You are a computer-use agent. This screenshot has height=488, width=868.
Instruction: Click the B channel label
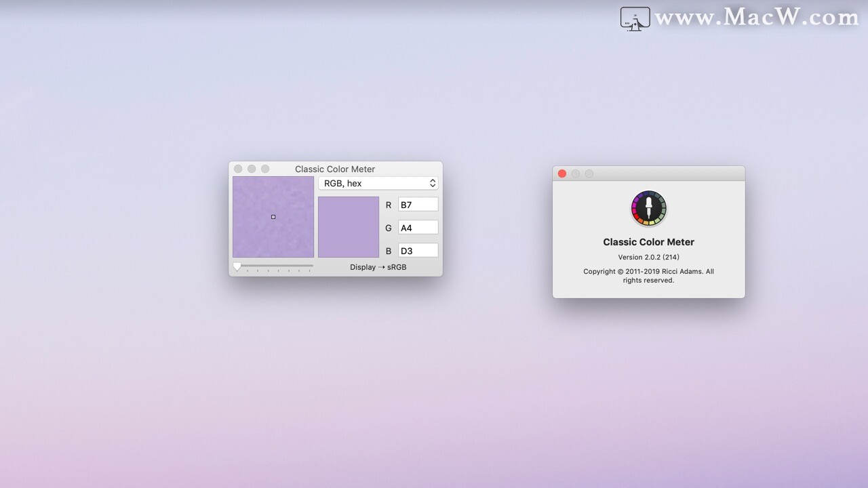pos(389,251)
